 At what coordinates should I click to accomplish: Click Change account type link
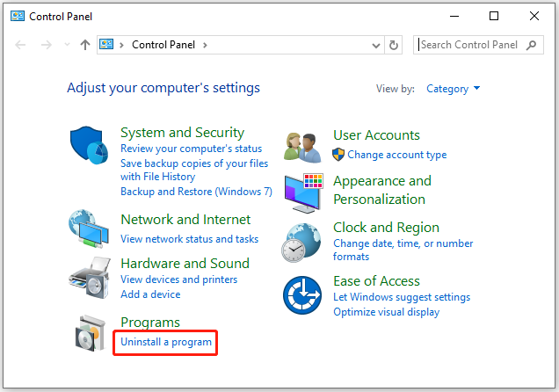(x=396, y=155)
